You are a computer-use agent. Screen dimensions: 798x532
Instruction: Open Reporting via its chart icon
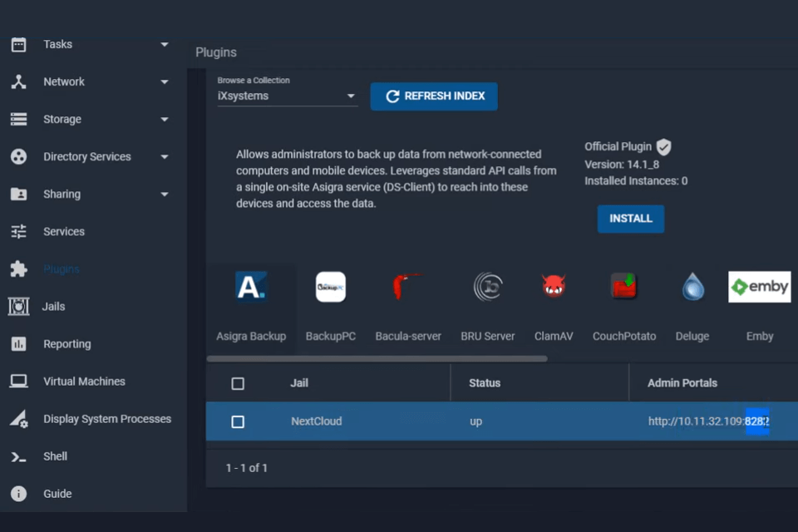(x=18, y=343)
